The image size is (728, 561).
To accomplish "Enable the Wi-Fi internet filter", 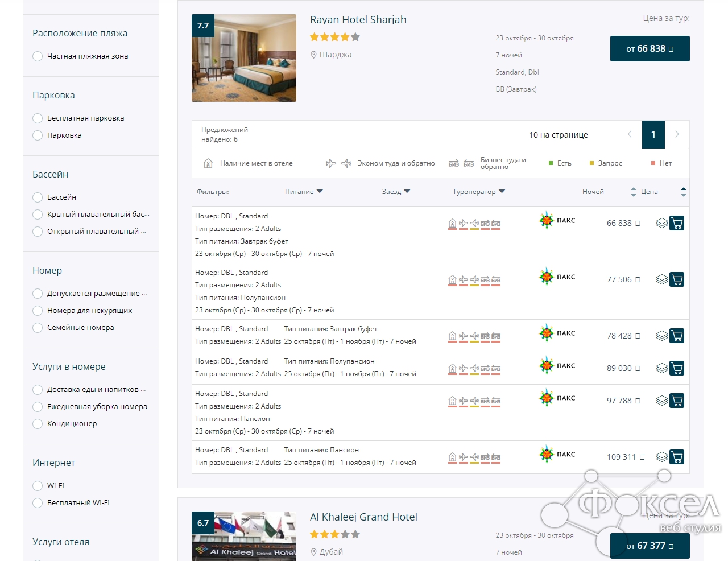I will [38, 486].
